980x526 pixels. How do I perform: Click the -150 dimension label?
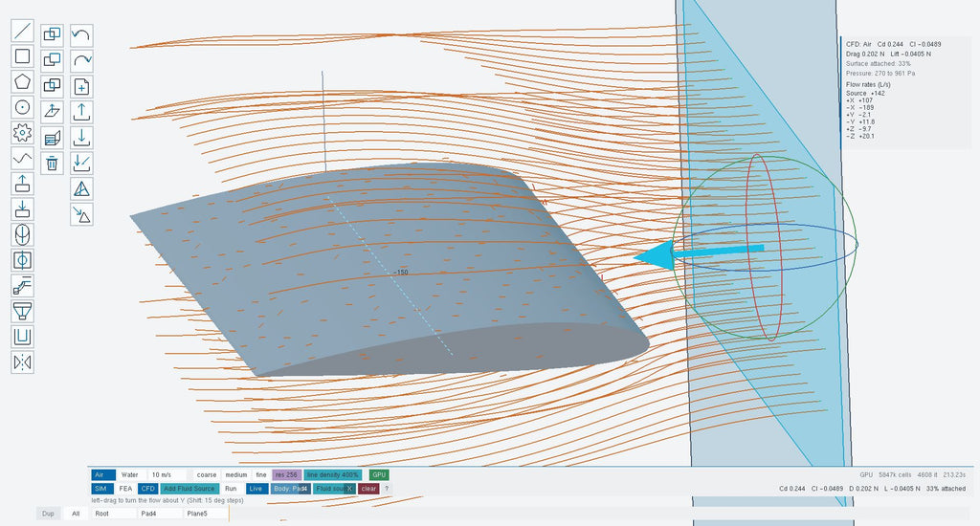[x=401, y=273]
